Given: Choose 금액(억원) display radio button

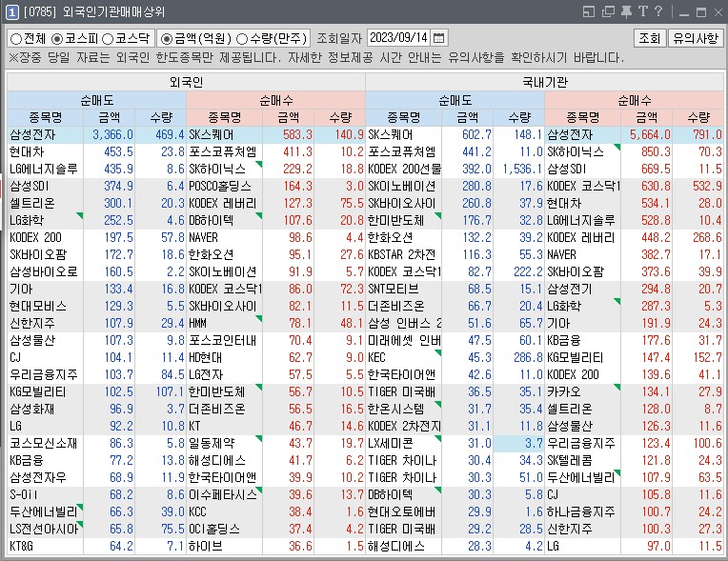Looking at the screenshot, I should [196, 38].
